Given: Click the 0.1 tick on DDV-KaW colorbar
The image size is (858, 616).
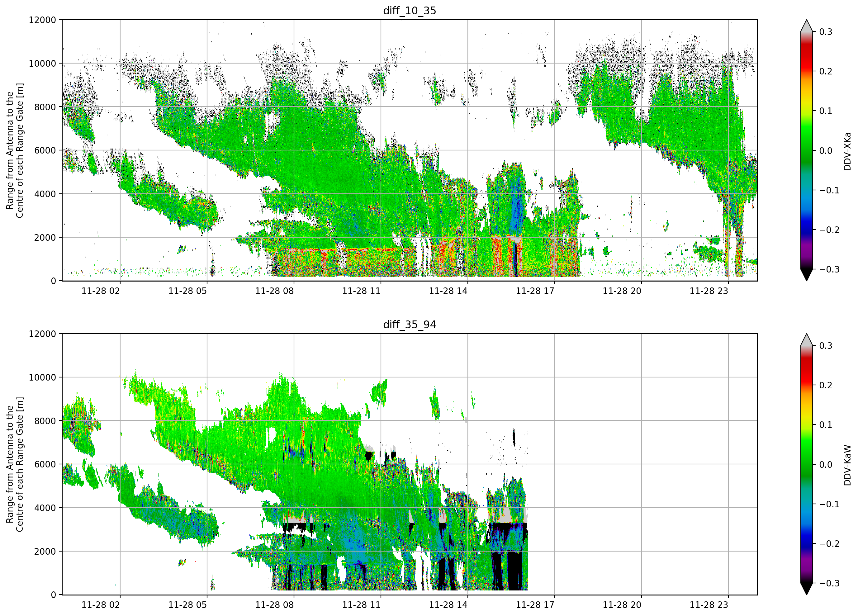Looking at the screenshot, I should tap(826, 425).
